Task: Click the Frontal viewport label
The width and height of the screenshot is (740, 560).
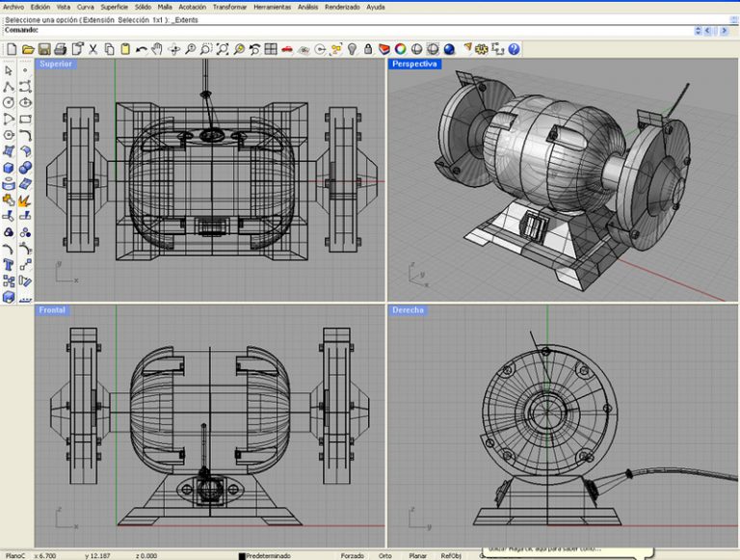Action: click(52, 310)
